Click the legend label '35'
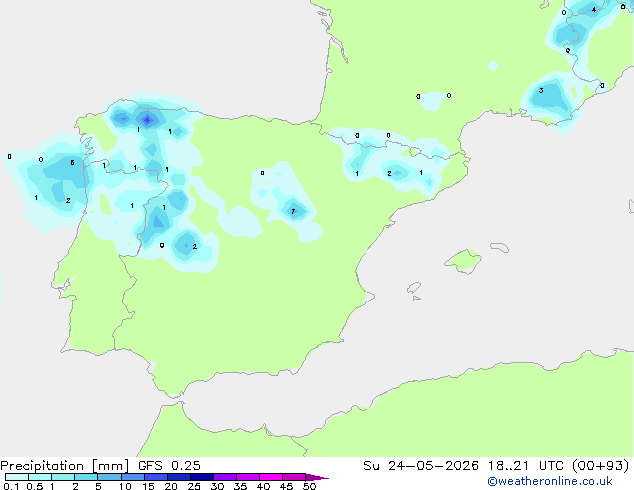The height and width of the screenshot is (490, 634). click(240, 486)
